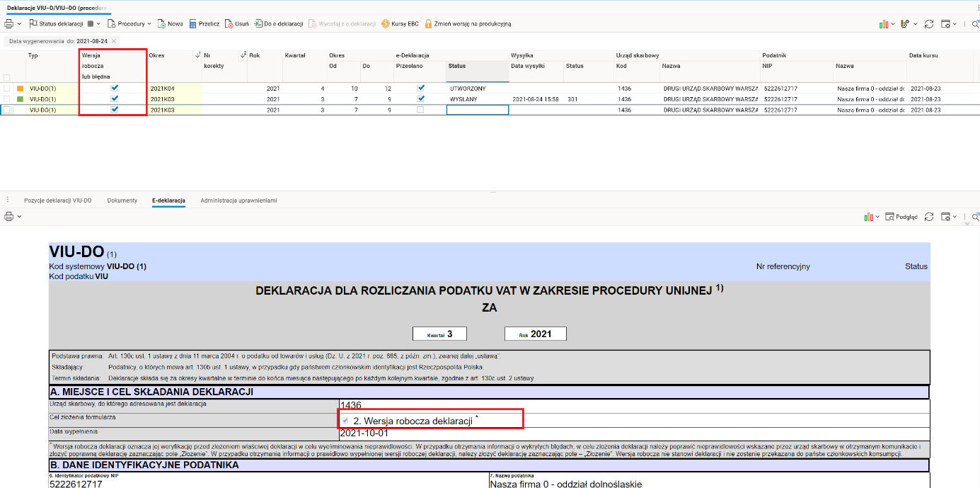The image size is (980, 488).
Task: Open the top-right layout dropdown arrow
Action: coord(956,23)
